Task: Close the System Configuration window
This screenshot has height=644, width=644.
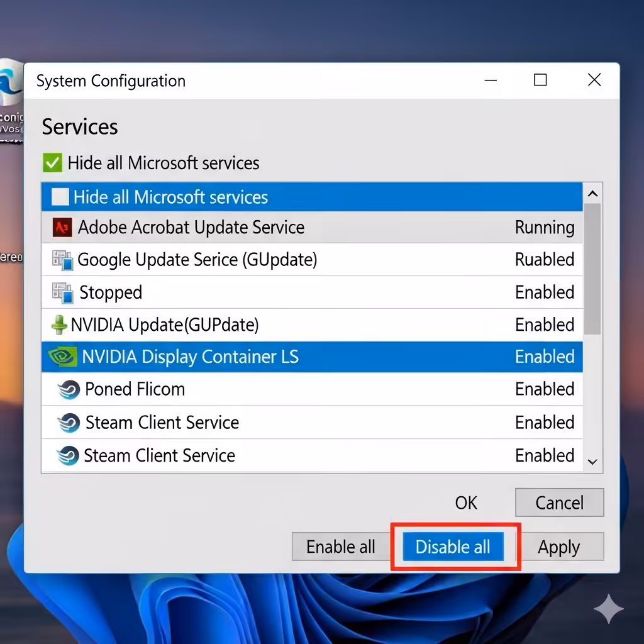Action: coord(594,80)
